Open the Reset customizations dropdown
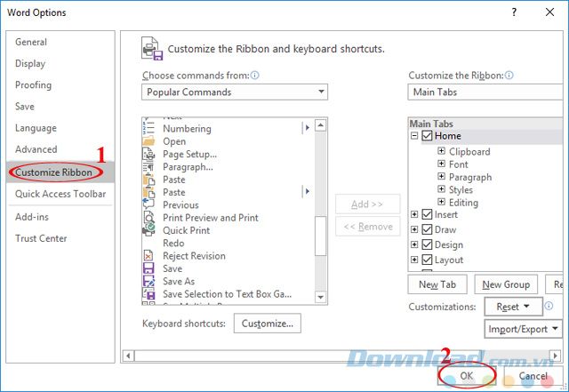 pos(514,307)
